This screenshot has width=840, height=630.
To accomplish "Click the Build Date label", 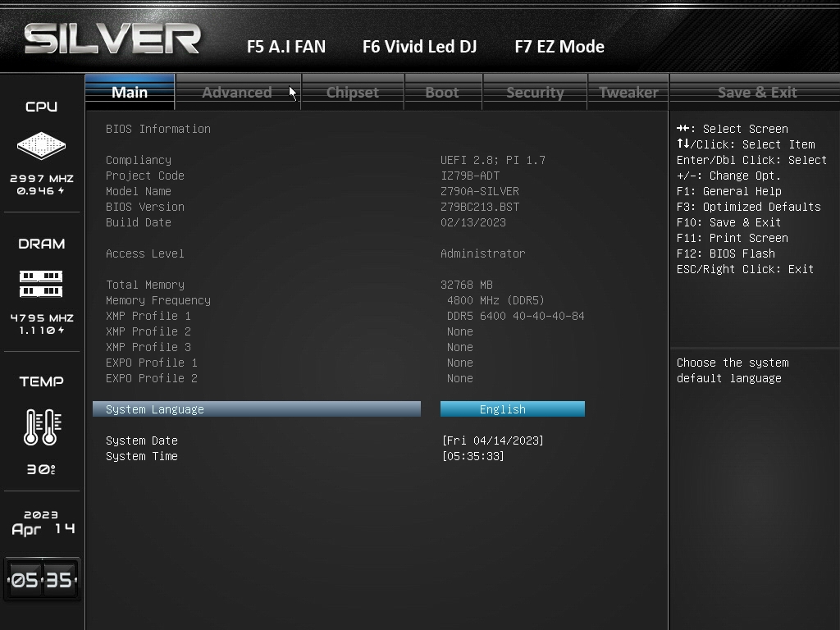I will [x=139, y=221].
